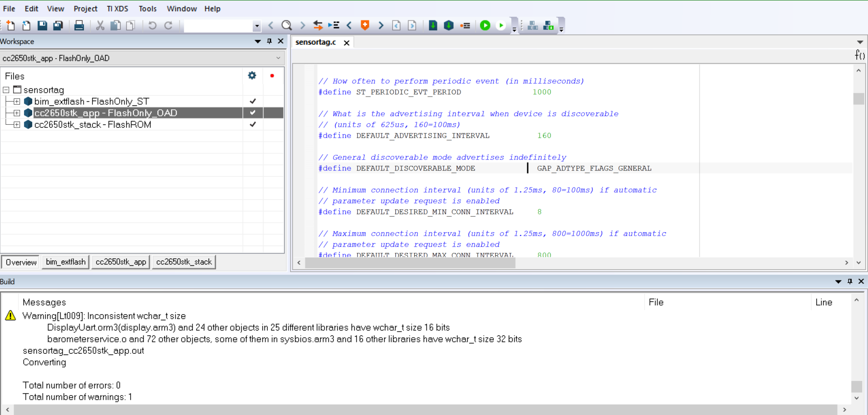Image resolution: width=868 pixels, height=415 pixels.
Task: Click the TI XDS icon with green plus
Action: [549, 26]
